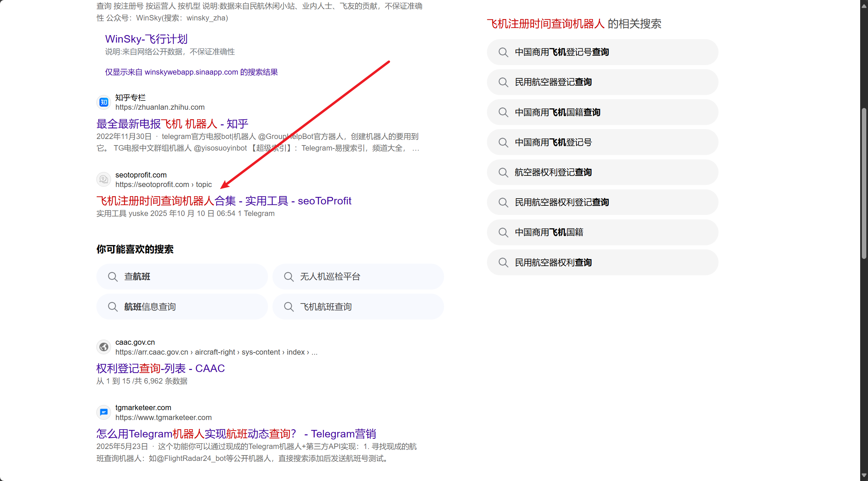Open the WinSky-飞行计划 result link

point(146,39)
